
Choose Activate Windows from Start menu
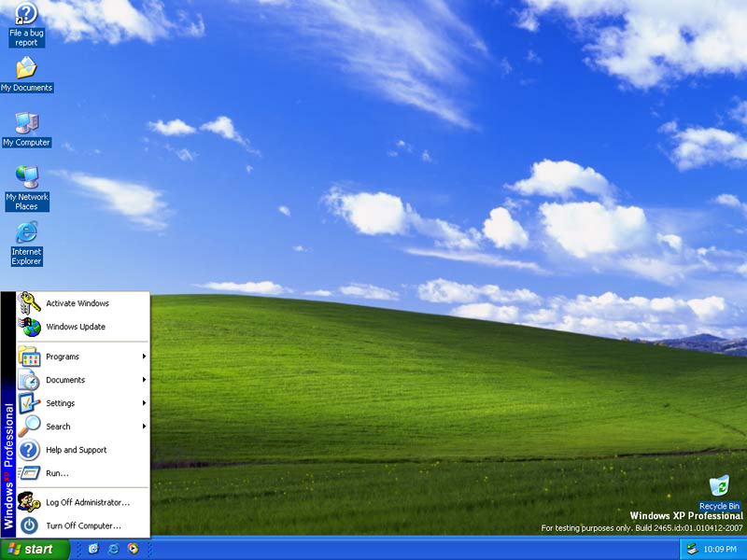(83, 303)
